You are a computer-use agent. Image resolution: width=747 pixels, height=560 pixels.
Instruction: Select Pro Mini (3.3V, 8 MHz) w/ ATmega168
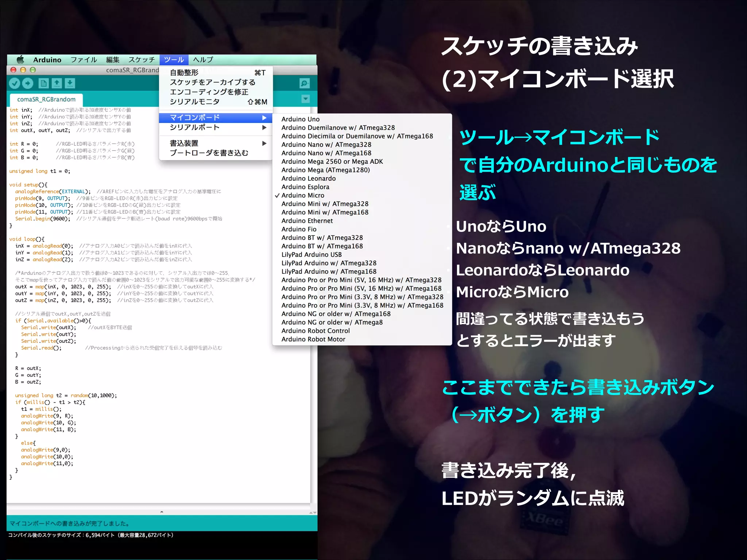362,305
